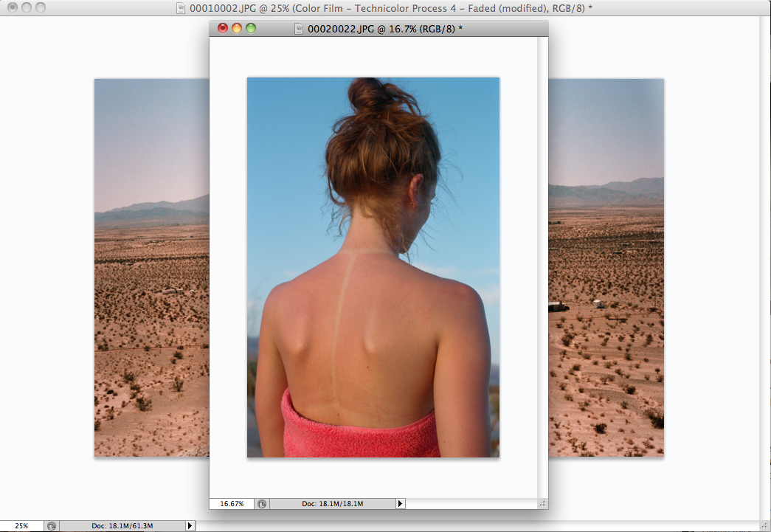Viewport: 771px width, 532px height.
Task: Click the resize grip of the 00010002.JPG window
Action: (765, 526)
